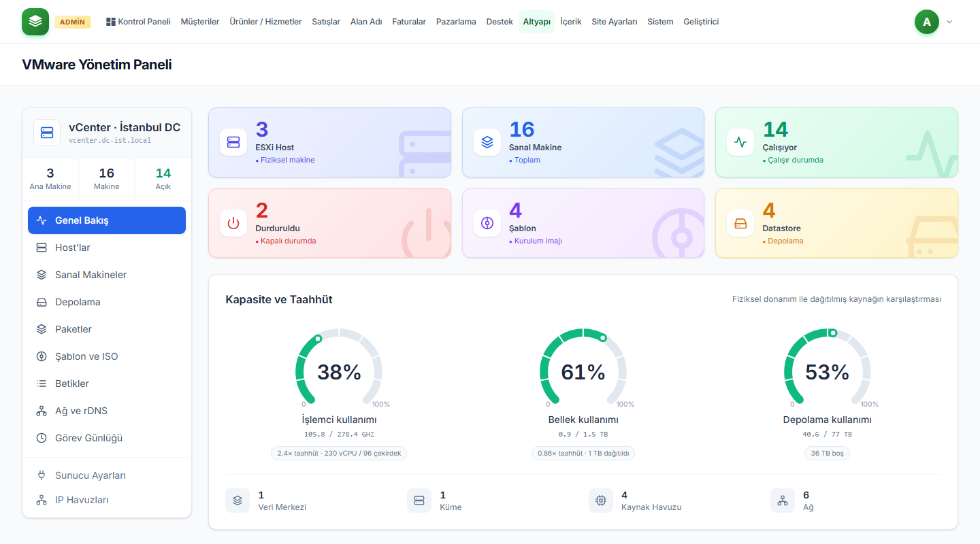This screenshot has height=544, width=980.
Task: Open Sunucu Ayarları link
Action: pos(107,475)
